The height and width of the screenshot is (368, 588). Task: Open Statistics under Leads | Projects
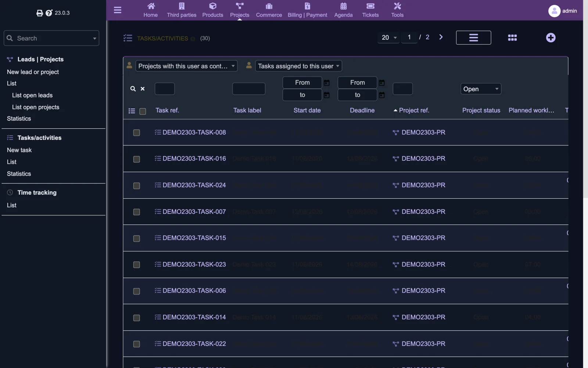tap(19, 118)
